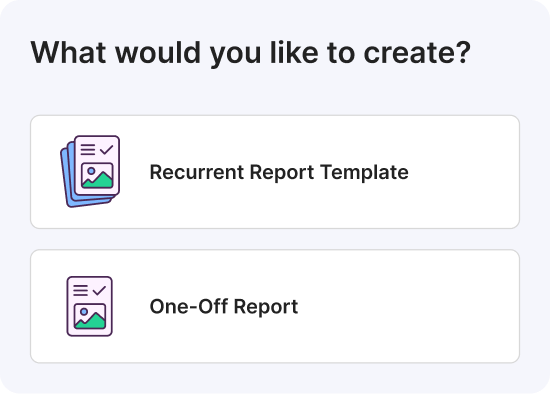
Task: Click the word "Template" in first card
Action: 364,172
